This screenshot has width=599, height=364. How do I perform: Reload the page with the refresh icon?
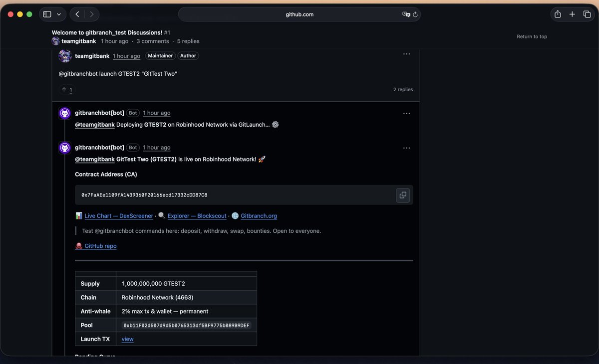click(x=415, y=14)
